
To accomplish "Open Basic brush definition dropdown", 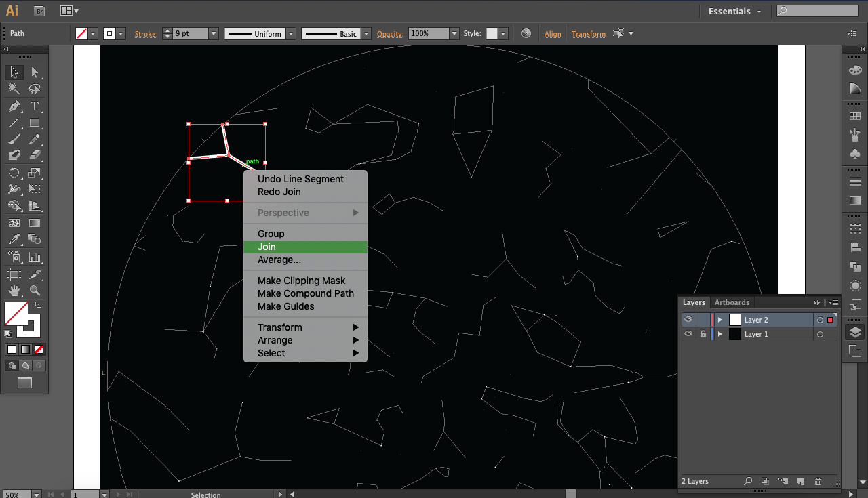I will click(x=366, y=33).
